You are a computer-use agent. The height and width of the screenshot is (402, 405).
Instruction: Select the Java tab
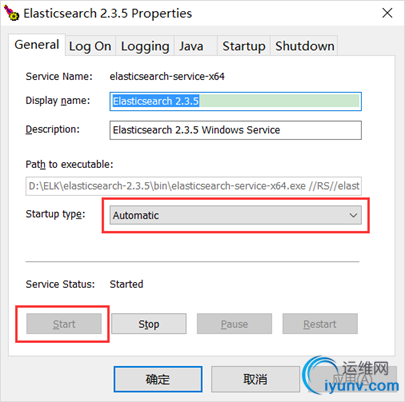pyautogui.click(x=195, y=46)
